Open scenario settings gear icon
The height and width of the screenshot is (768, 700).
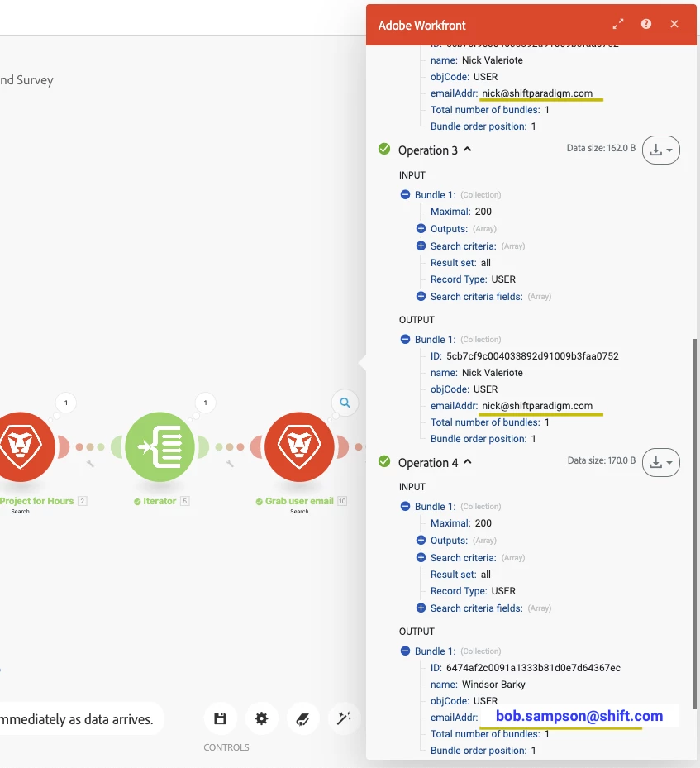262,718
